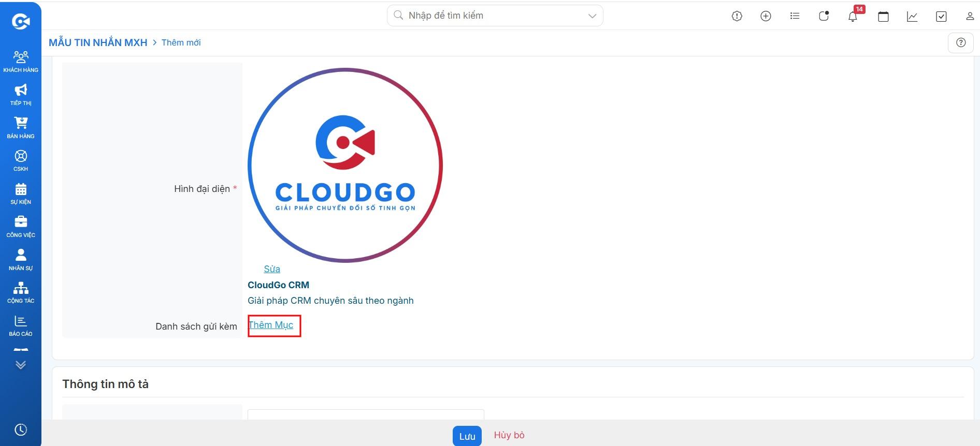Go to MẪU TIN NHẮN MXH breadcrumb
Screen dimensions: 980x446
point(98,42)
